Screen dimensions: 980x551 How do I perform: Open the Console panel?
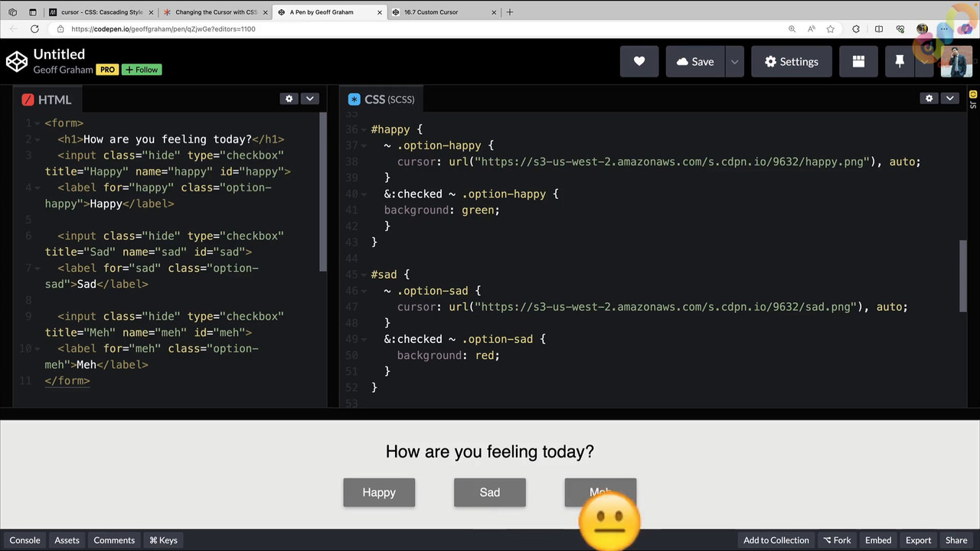click(x=24, y=540)
